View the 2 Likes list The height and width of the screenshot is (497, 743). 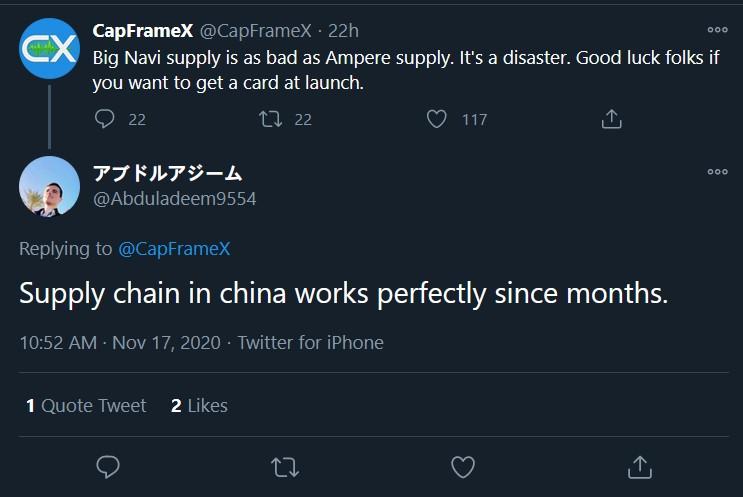coord(199,405)
